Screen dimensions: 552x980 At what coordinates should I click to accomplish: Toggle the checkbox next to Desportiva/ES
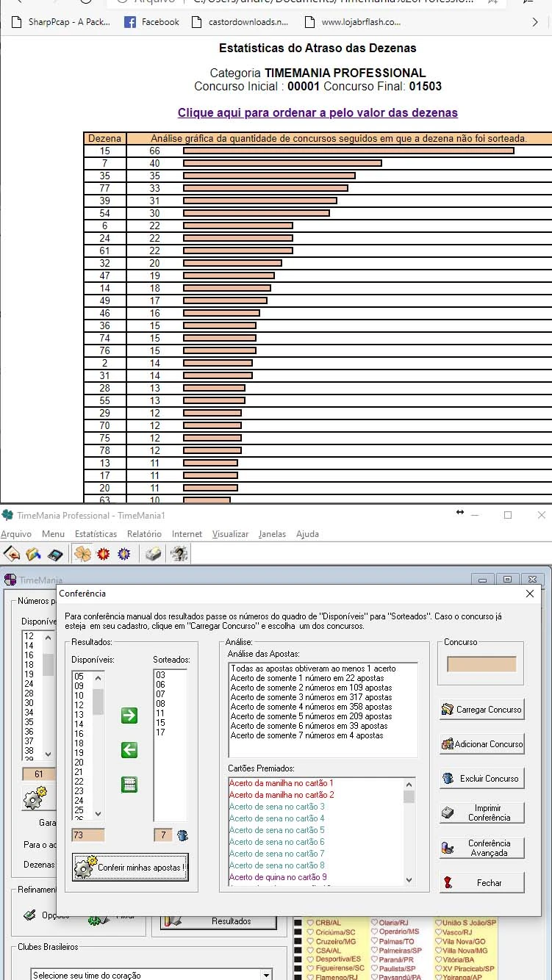click(298, 959)
